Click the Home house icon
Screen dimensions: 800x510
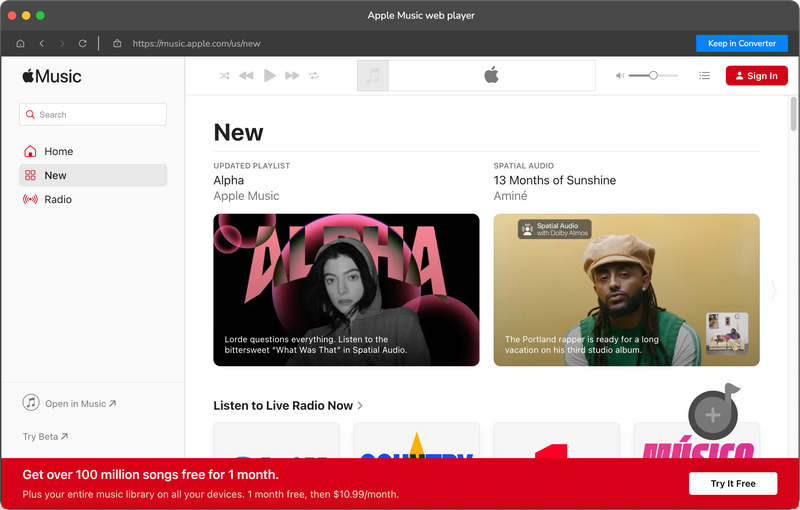(30, 151)
